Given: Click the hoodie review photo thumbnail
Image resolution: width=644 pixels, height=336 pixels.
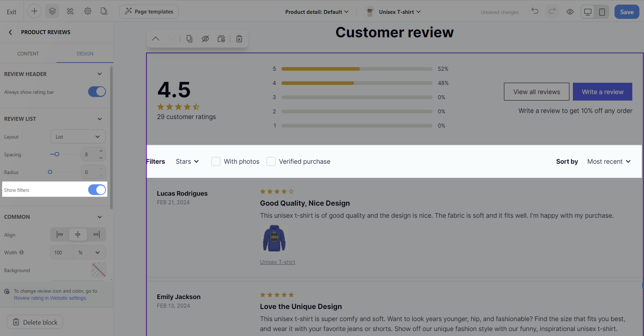Looking at the screenshot, I should (274, 239).
